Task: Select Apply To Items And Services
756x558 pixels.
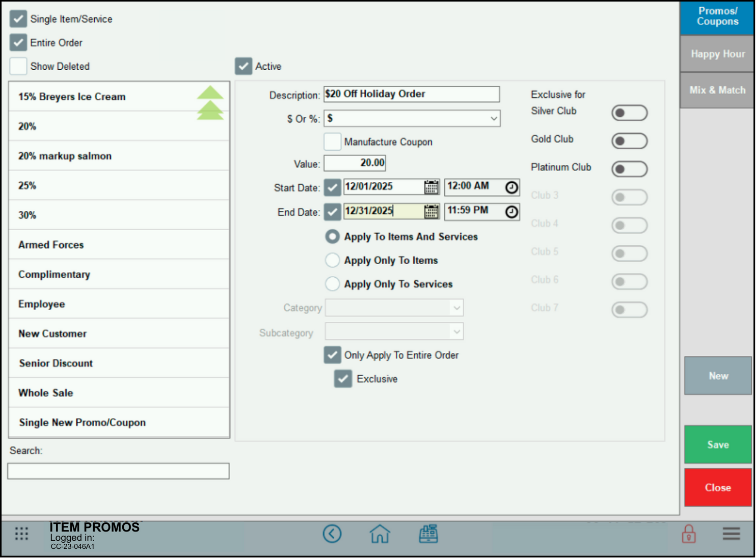Action: coord(332,236)
